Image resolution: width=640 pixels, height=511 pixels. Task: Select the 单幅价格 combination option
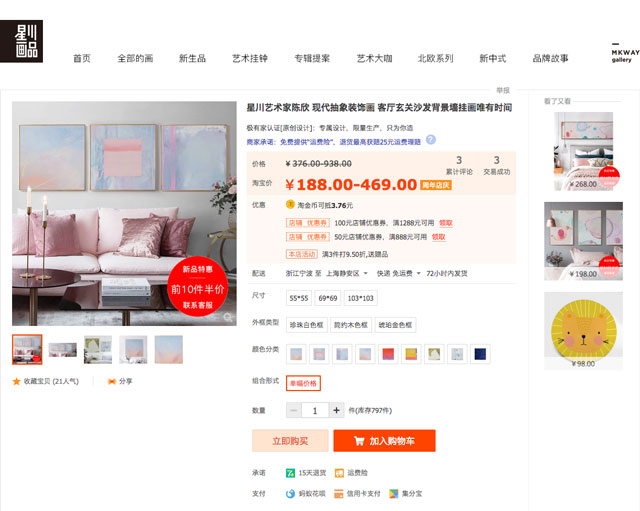(x=303, y=383)
